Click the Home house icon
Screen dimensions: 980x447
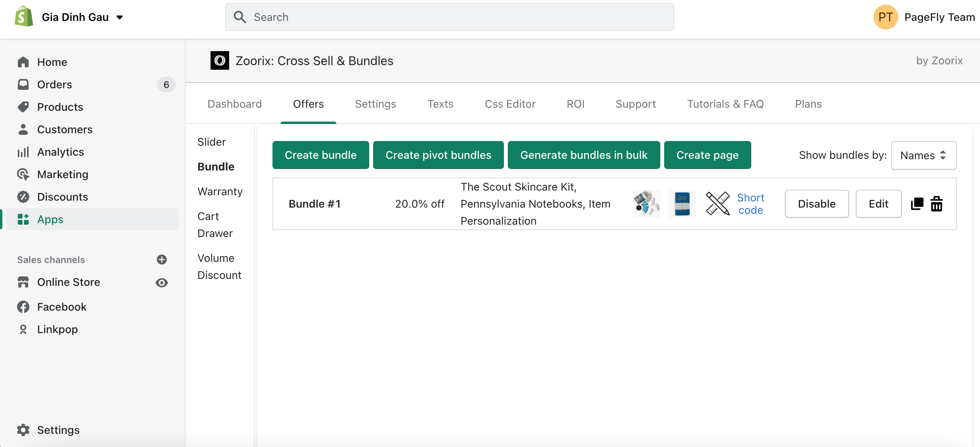[x=23, y=62]
